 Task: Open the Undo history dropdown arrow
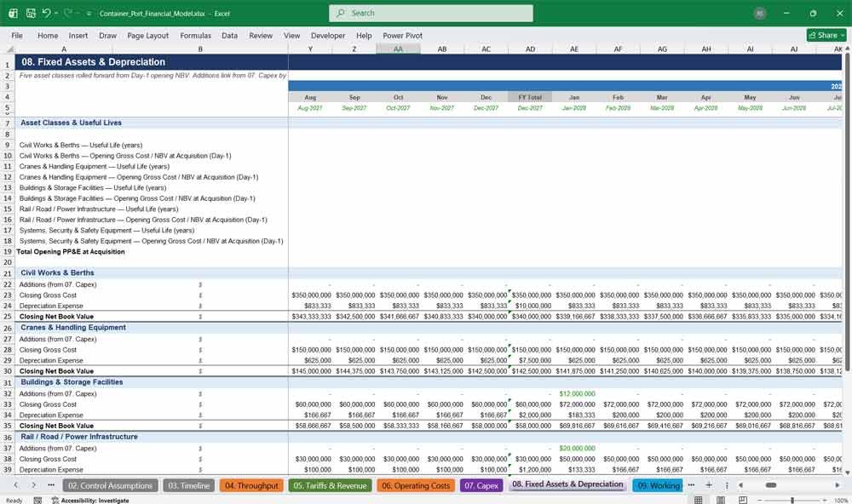(56, 13)
